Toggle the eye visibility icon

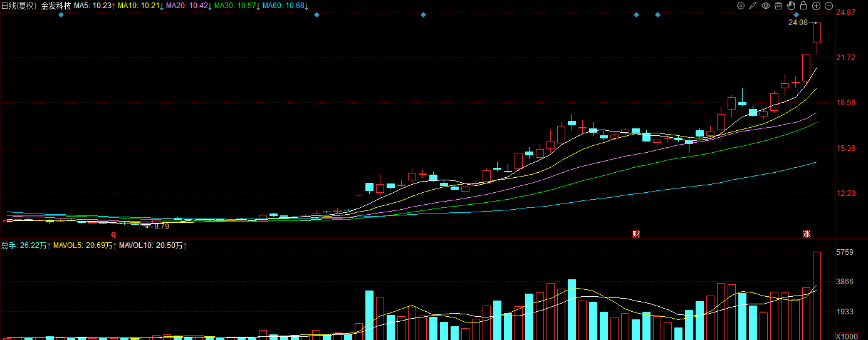coord(766,6)
